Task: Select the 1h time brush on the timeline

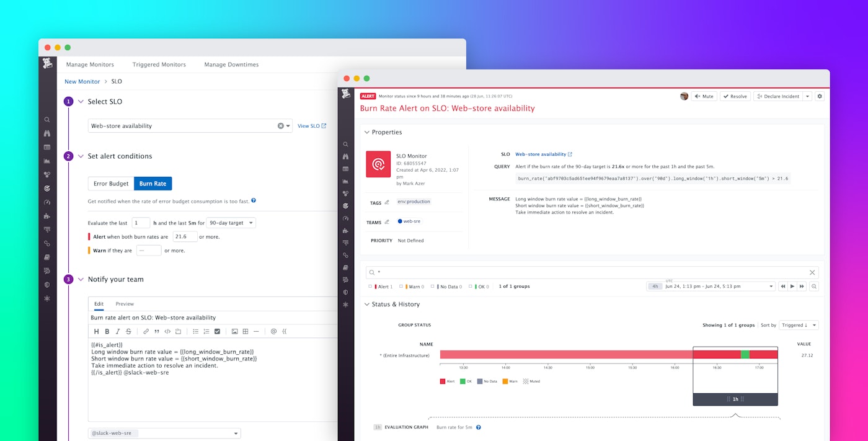Action: 735,399
